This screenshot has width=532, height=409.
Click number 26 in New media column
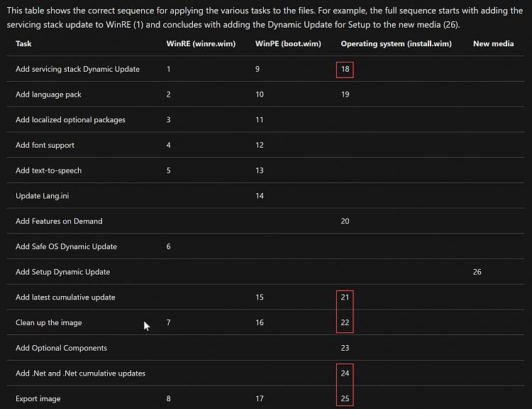[477, 272]
